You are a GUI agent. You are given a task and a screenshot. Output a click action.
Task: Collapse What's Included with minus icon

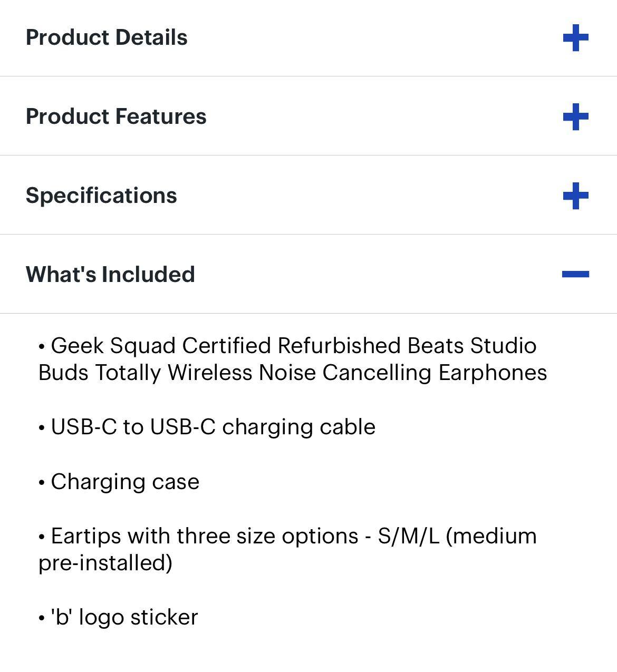pyautogui.click(x=575, y=274)
